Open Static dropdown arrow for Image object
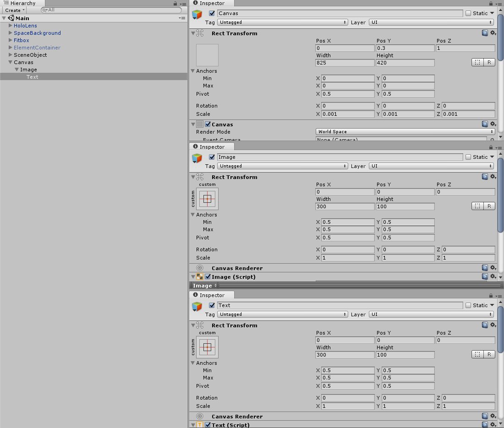 coord(492,157)
